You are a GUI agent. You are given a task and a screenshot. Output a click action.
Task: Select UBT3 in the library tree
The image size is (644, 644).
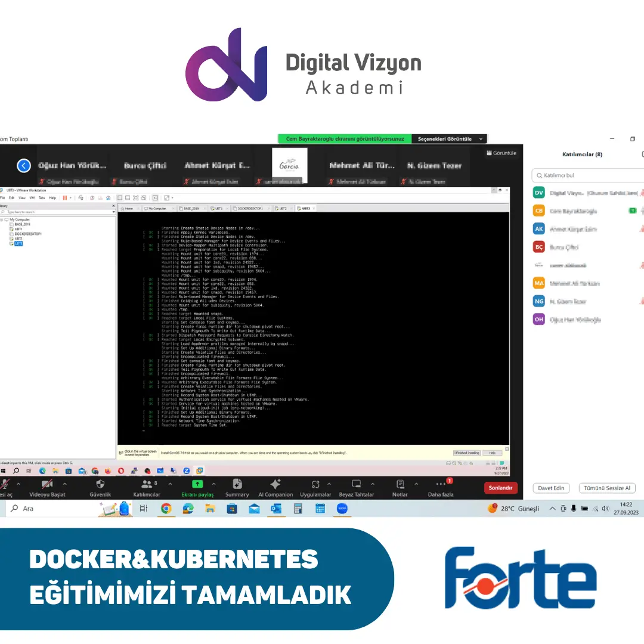pyautogui.click(x=18, y=243)
